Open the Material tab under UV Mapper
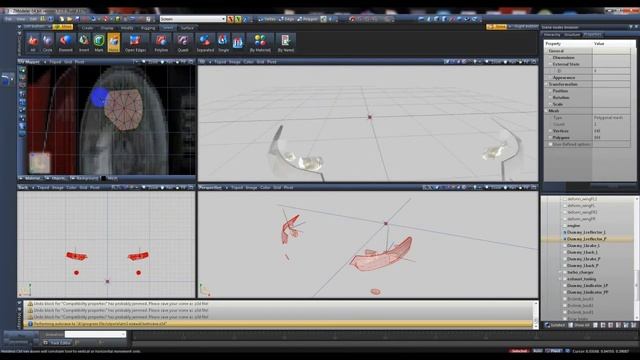Image resolution: width=640 pixels, height=360 pixels. (31, 178)
